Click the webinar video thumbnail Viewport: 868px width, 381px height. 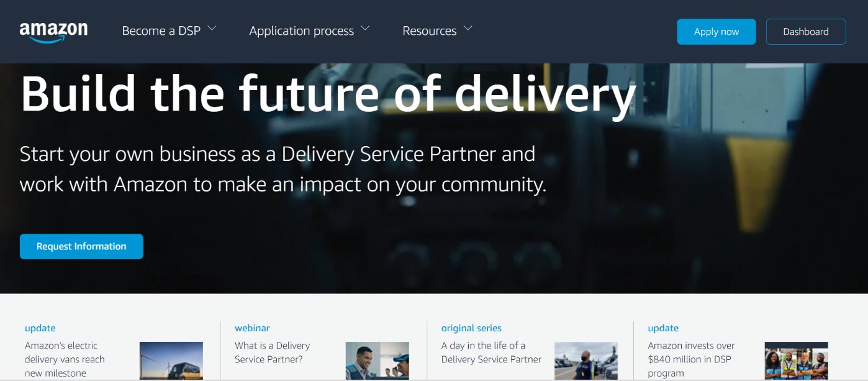(x=377, y=360)
